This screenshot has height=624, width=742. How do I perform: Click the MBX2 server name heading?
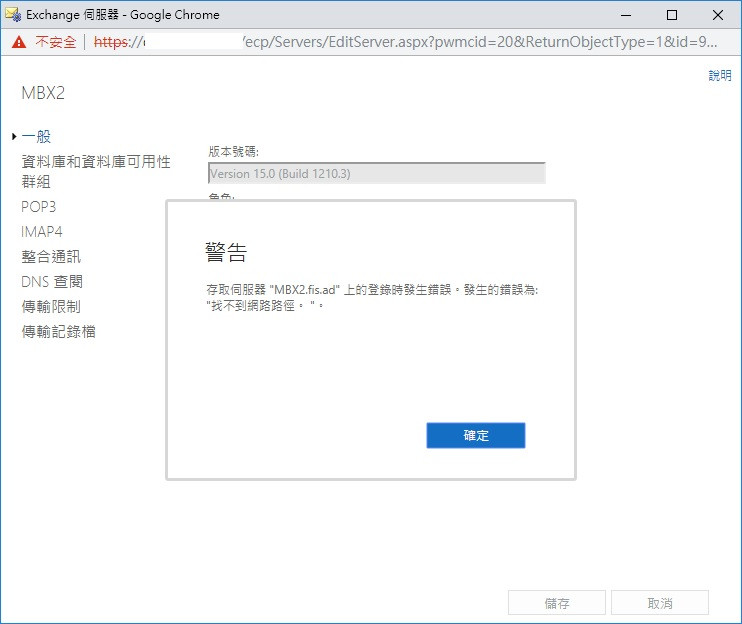pos(43,93)
